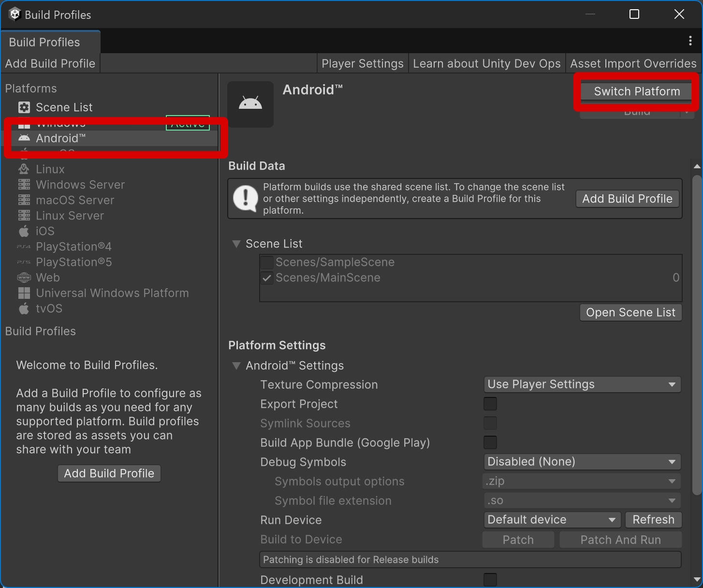The height and width of the screenshot is (588, 703).
Task: Click the "Patching is disabled for Release builds" message
Action: pyautogui.click(x=351, y=559)
